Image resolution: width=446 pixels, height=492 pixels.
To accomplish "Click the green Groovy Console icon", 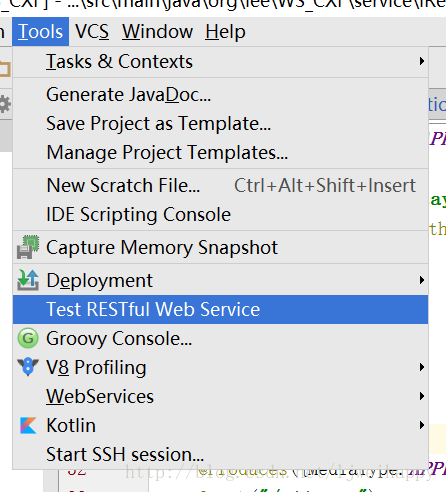I will [x=28, y=338].
